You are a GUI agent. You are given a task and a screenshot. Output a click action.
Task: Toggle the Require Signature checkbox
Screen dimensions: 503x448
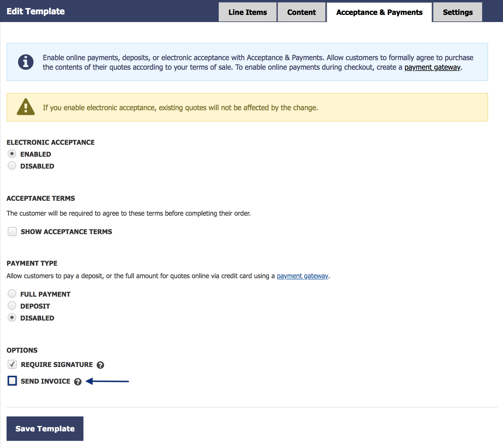click(x=12, y=364)
